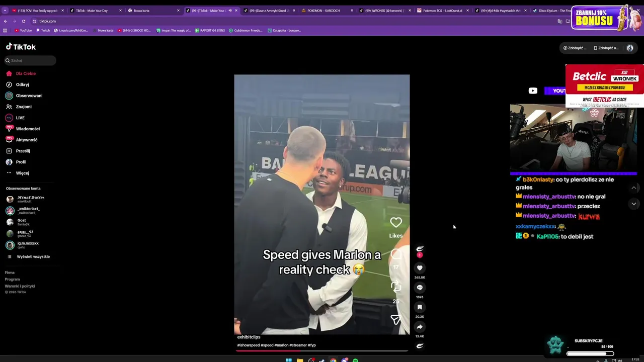This screenshot has height=362, width=644.
Task: Open comments via speech bubble above 1593
Action: tap(420, 288)
